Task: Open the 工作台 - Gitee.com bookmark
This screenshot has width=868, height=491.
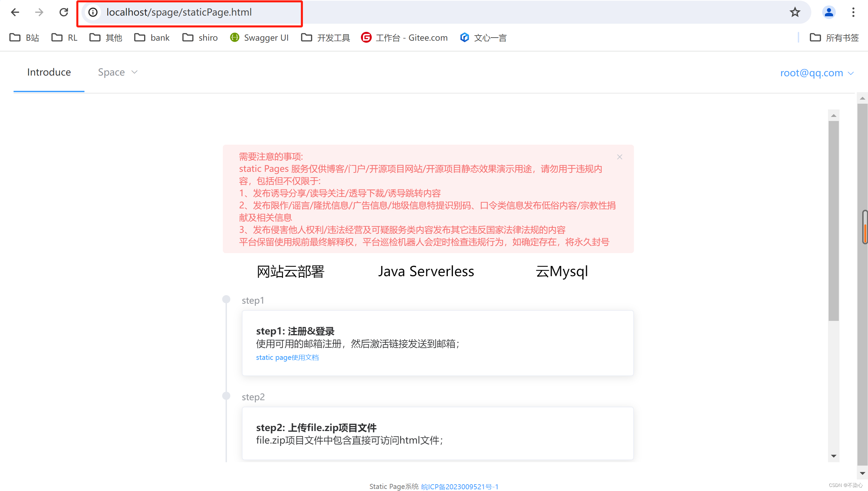Action: tap(404, 38)
